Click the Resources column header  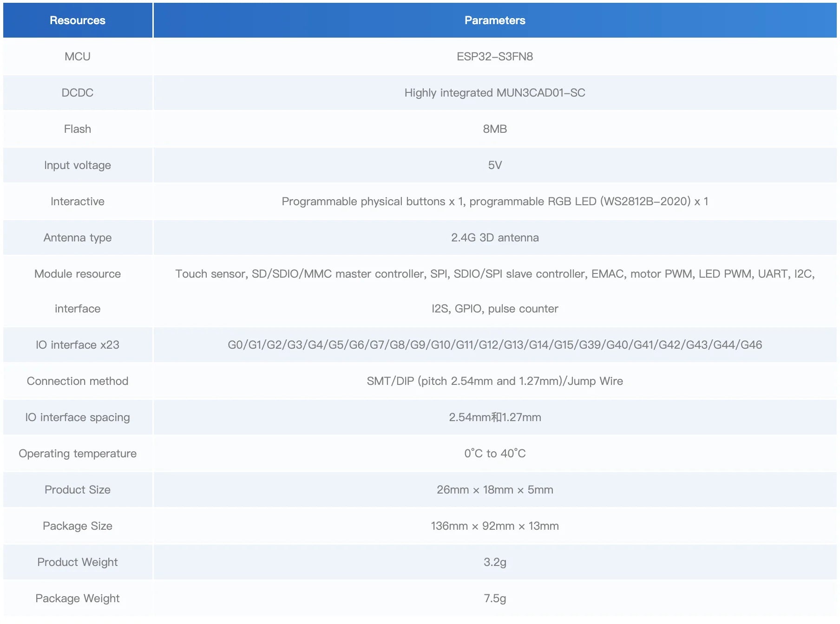(x=78, y=20)
